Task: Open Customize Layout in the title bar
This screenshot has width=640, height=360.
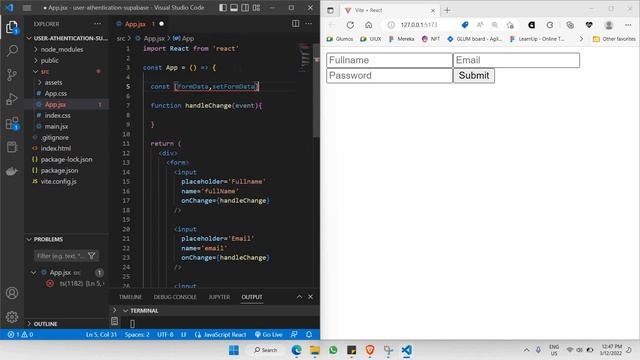Action: pos(256,8)
